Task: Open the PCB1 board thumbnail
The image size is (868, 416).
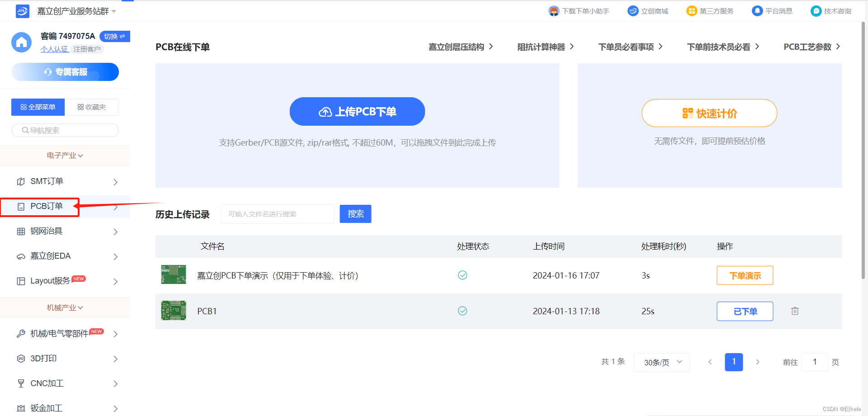Action: point(174,311)
